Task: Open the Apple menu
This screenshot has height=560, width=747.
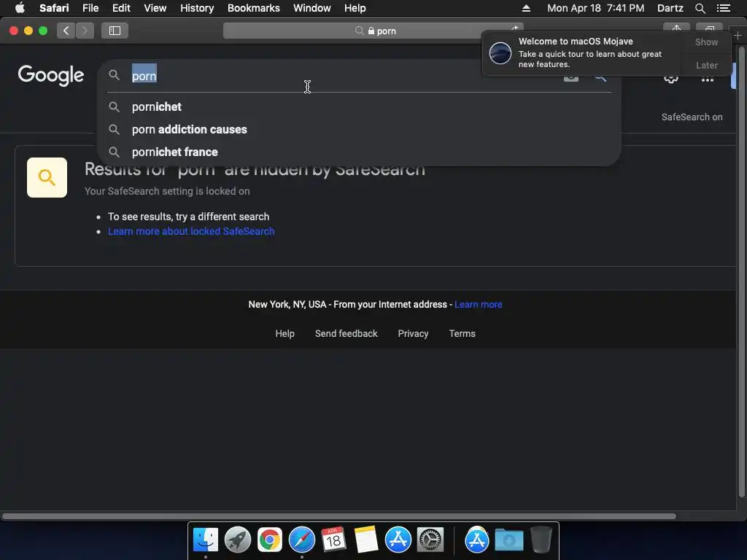Action: 20,7
